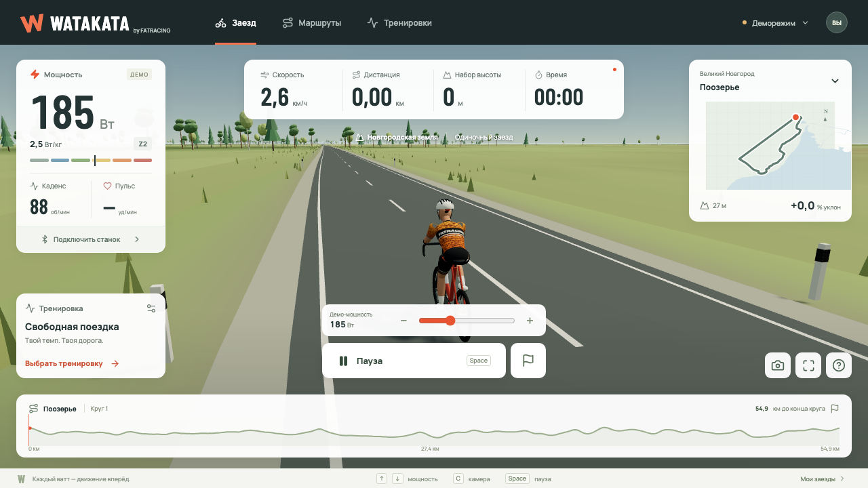Click the Одиночный заезд label
868x488 pixels.
(x=484, y=137)
